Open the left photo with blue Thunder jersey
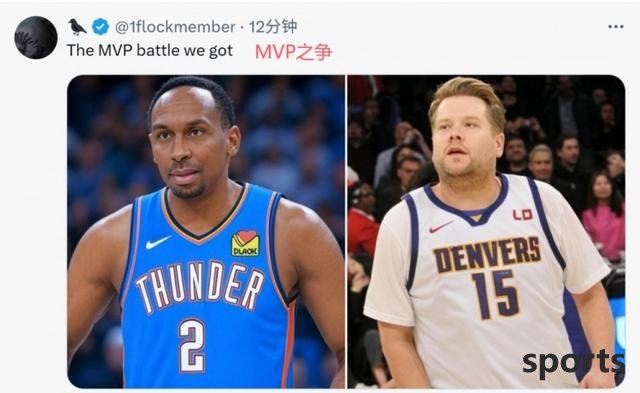Screen dimensions: 640x393 [206, 231]
